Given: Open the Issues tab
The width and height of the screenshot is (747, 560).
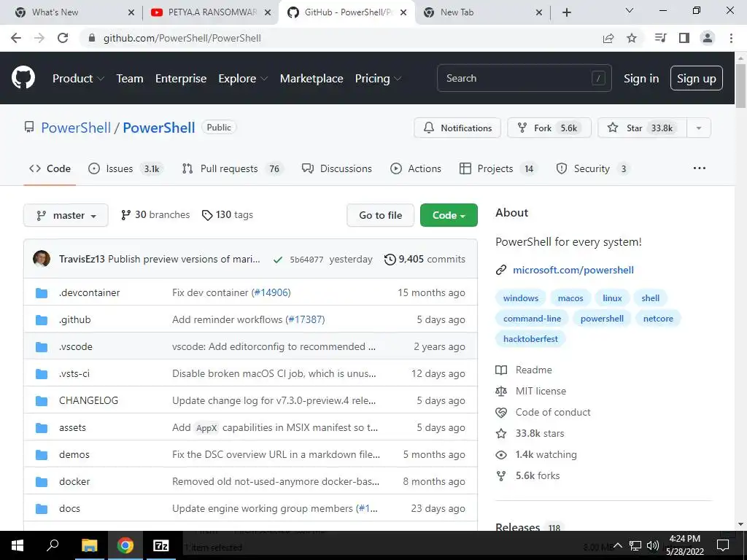Looking at the screenshot, I should pos(125,168).
